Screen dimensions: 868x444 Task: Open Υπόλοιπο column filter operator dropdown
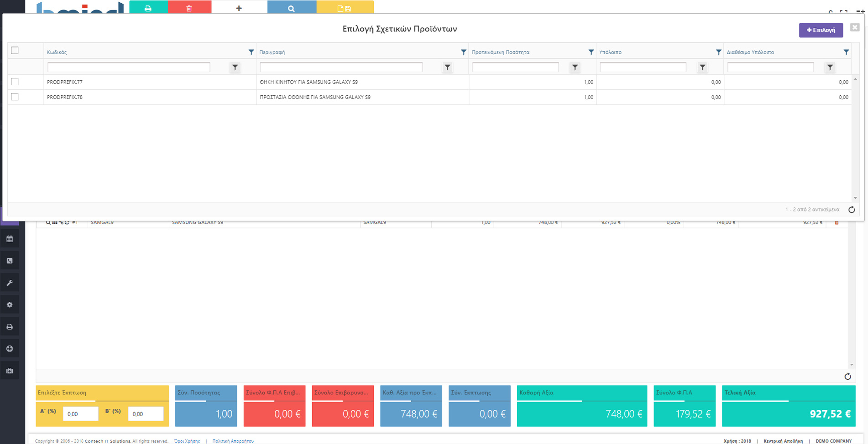702,67
